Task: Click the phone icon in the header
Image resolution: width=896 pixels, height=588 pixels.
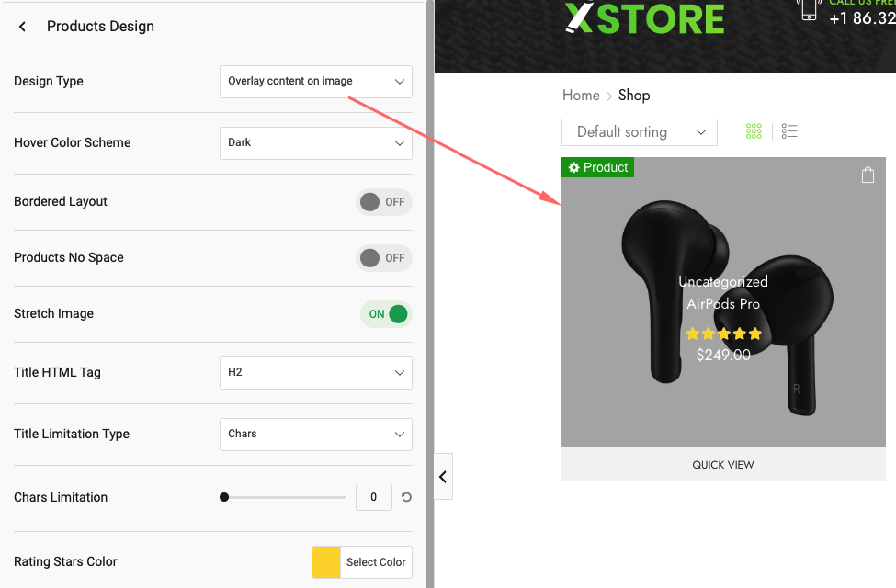Action: 809,10
